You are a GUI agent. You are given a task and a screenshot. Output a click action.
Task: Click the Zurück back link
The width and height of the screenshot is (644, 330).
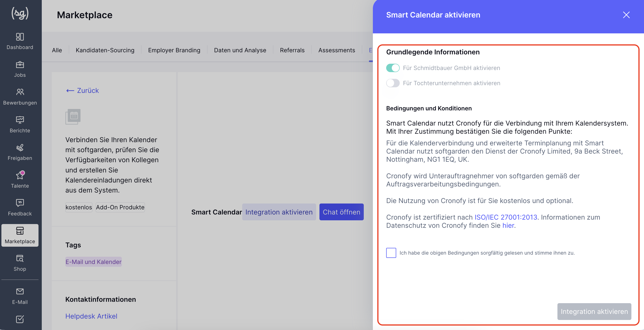pos(82,91)
